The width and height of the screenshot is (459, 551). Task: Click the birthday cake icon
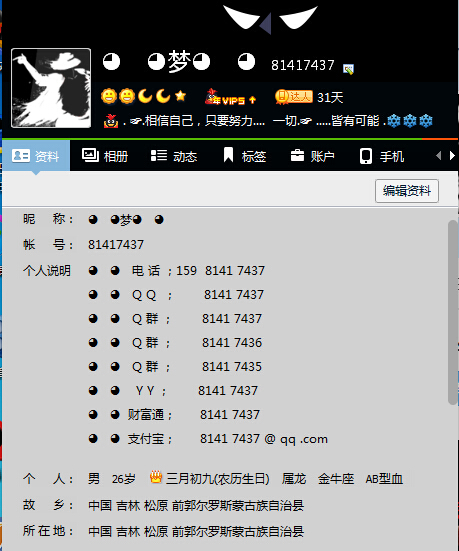156,477
